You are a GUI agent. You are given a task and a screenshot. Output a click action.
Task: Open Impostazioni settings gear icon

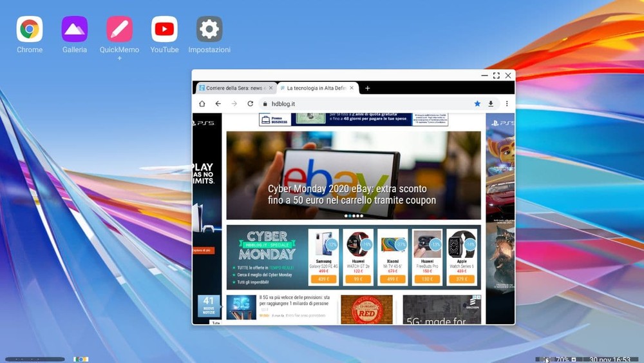(209, 29)
